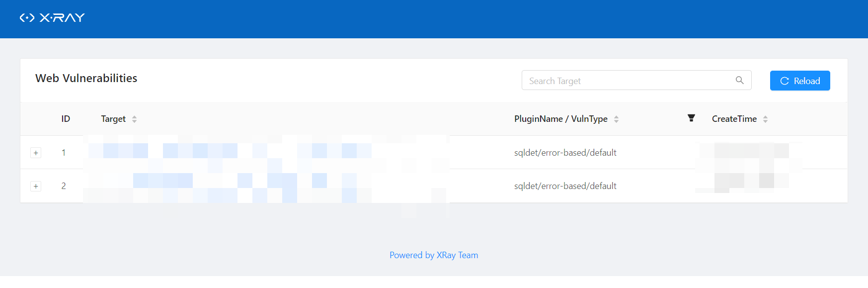The image size is (868, 288).
Task: Click the Target column header label
Action: point(113,119)
